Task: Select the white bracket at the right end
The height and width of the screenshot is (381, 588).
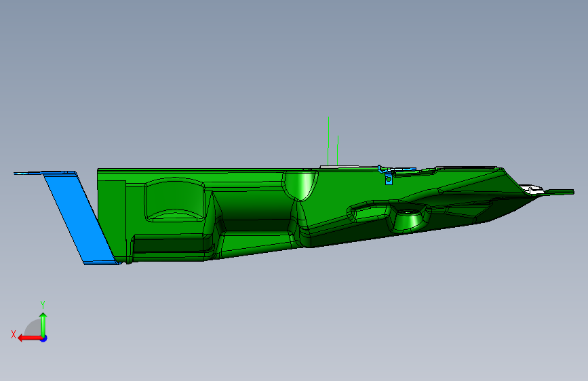Action: (532, 189)
